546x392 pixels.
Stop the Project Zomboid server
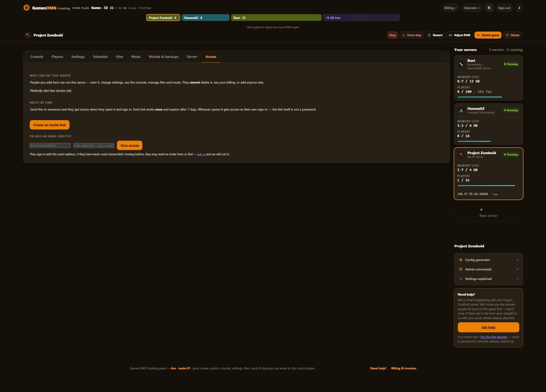click(392, 35)
